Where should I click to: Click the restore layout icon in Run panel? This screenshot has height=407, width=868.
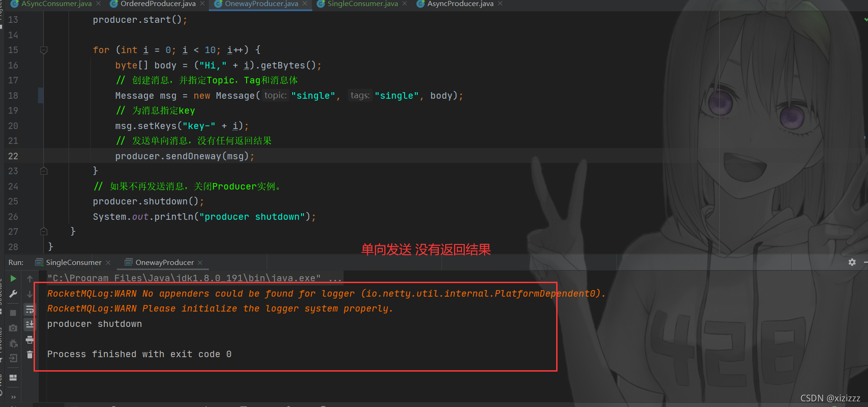click(x=13, y=378)
